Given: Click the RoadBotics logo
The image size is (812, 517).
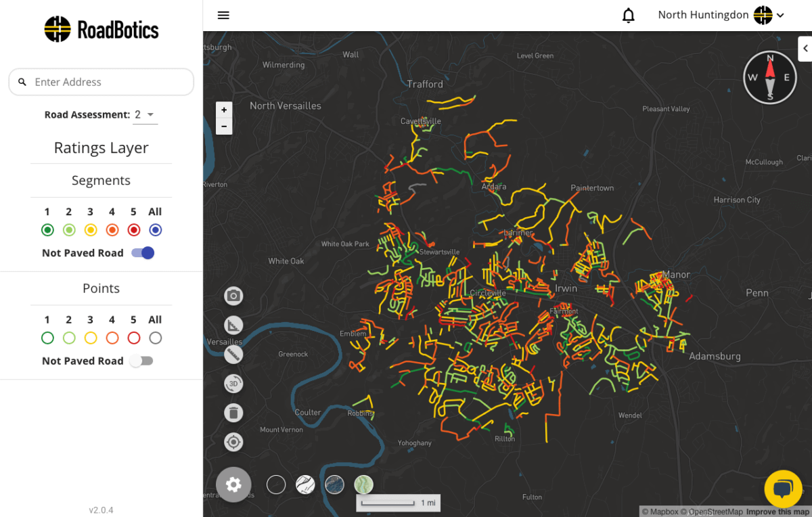Looking at the screenshot, I should (x=101, y=29).
